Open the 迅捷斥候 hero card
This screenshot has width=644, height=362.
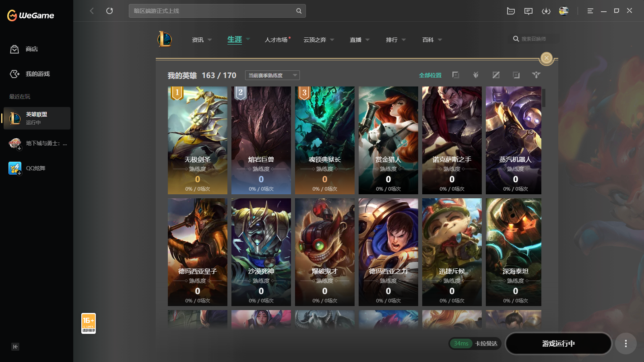point(452,252)
